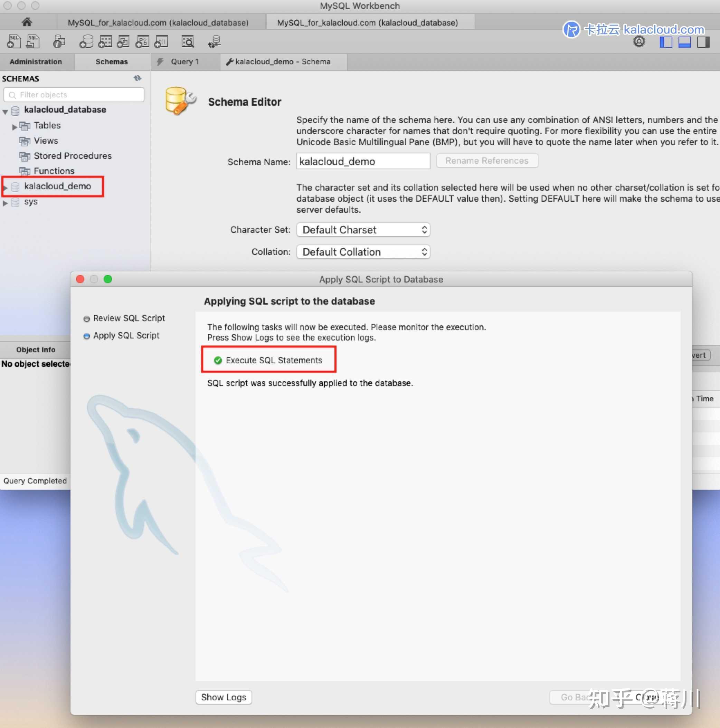Create a new SQL query tab
Screen dimensions: 720x728
[13, 41]
